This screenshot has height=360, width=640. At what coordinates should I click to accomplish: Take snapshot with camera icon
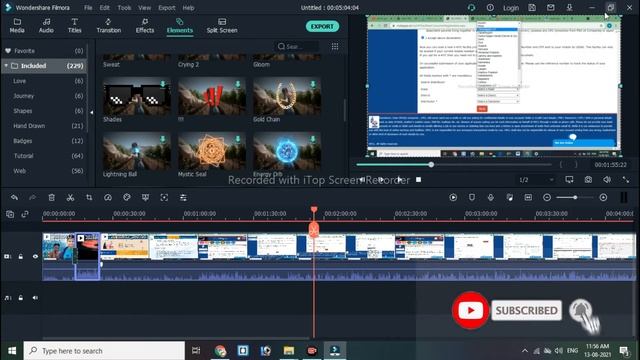[x=588, y=180]
